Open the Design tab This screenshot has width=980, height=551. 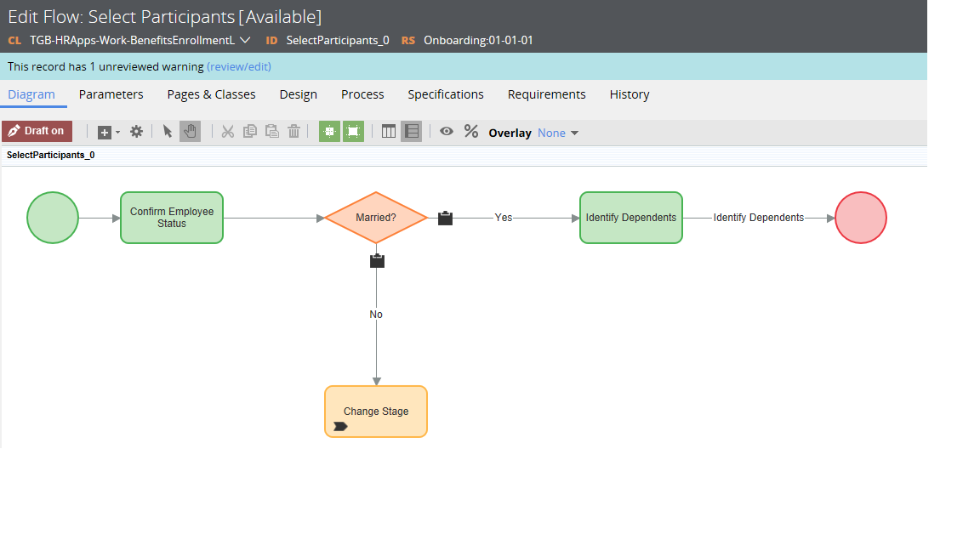pos(298,94)
